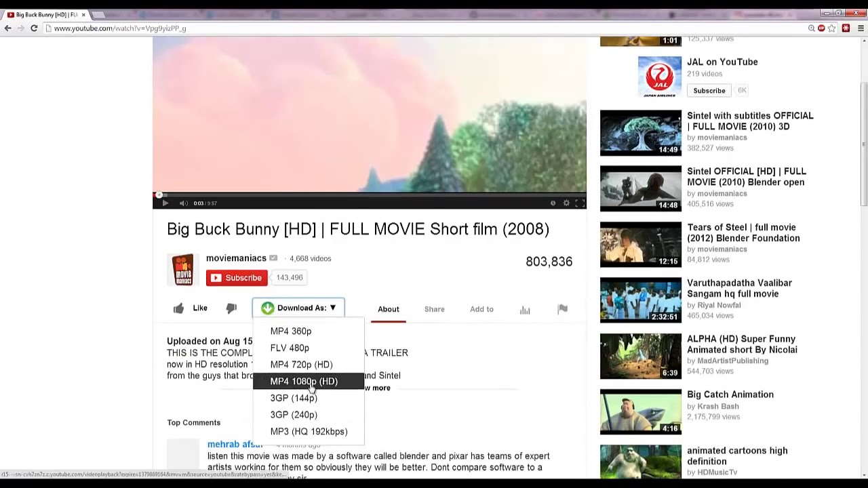Viewport: 868px width, 488px height.
Task: Click the Watch Later clock icon in player
Action: (553, 203)
